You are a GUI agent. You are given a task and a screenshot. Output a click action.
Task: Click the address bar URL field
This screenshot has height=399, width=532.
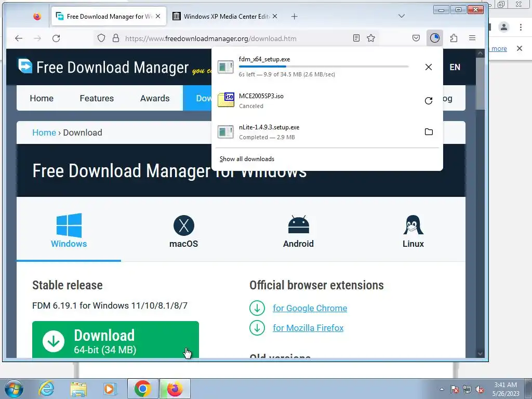tap(237, 38)
